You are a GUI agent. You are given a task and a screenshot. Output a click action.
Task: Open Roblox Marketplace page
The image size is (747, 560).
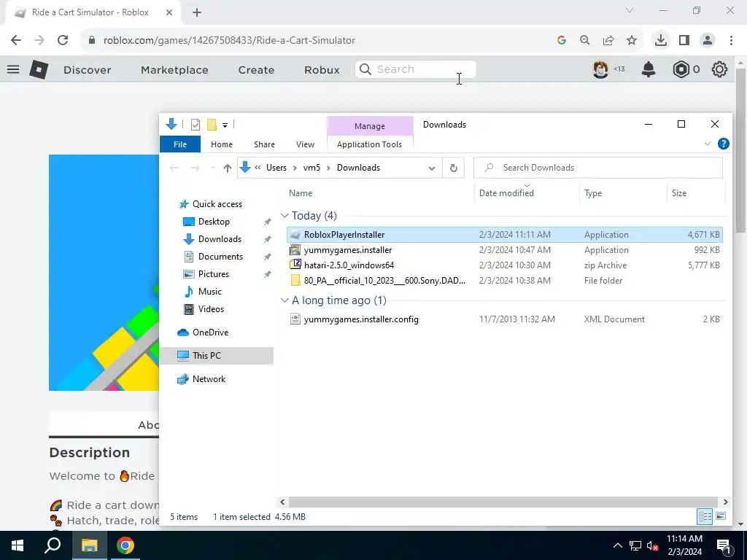174,69
